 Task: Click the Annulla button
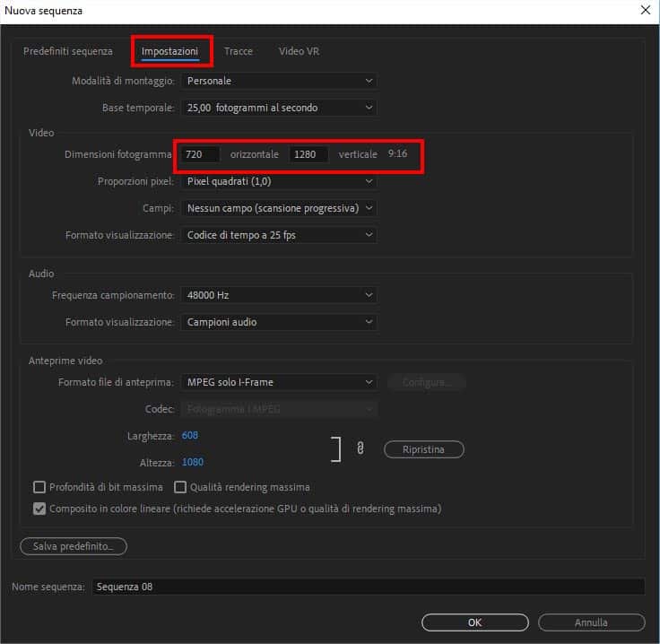tap(591, 622)
